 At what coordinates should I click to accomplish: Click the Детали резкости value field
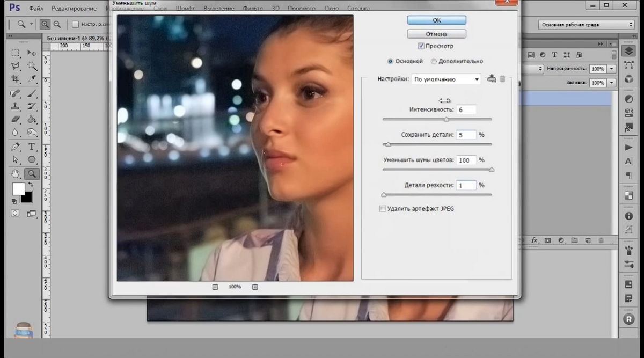(x=466, y=185)
